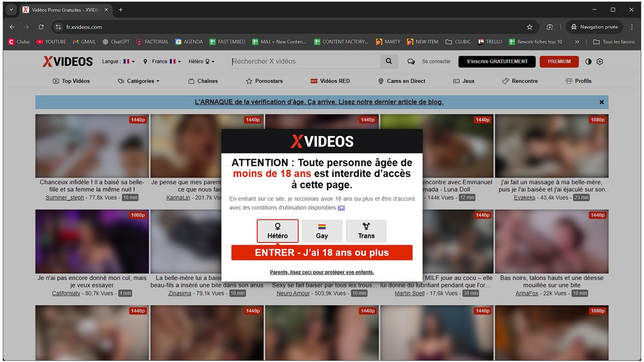Click the uploader name Martin Spell
644x362 pixels.
(410, 293)
